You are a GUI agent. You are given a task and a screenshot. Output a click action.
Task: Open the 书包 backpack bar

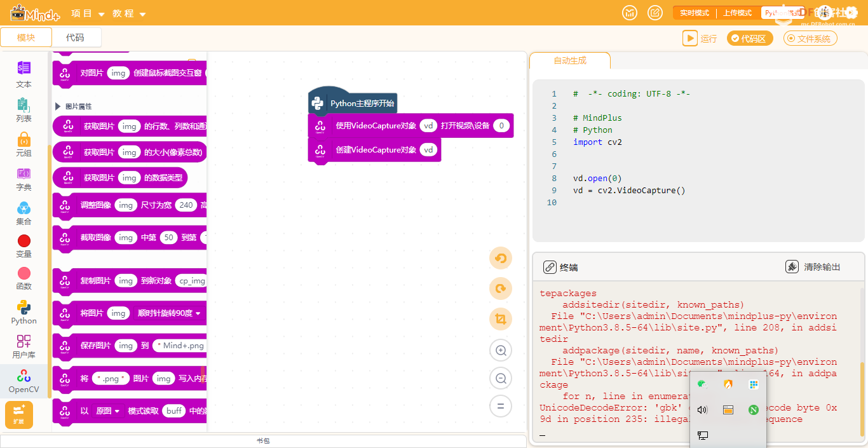[x=263, y=440]
